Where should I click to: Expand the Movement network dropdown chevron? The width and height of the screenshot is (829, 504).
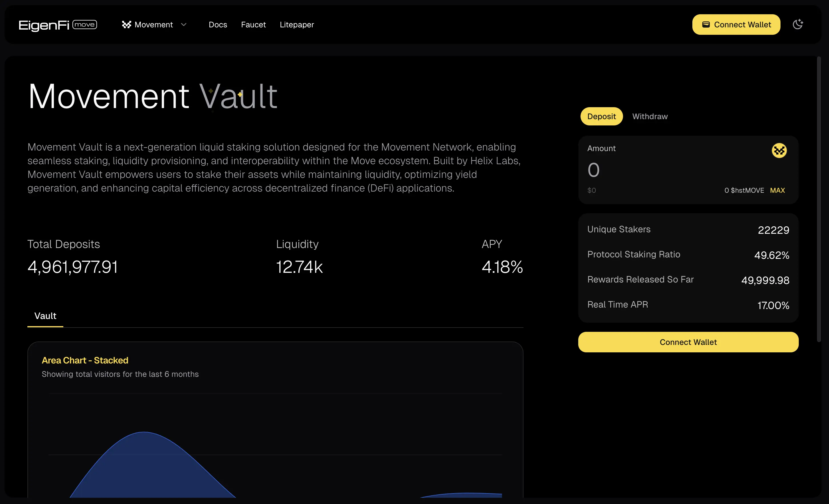[184, 25]
